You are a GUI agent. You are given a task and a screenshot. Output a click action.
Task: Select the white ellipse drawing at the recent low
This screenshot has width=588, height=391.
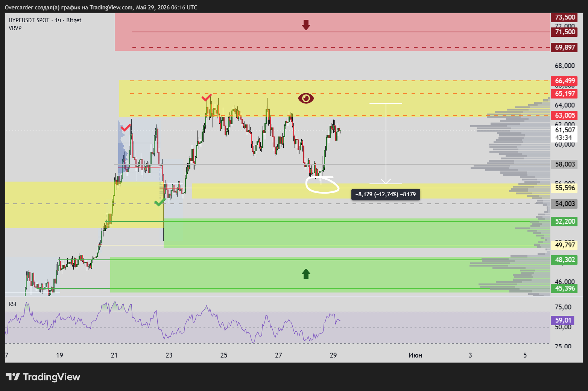(322, 185)
